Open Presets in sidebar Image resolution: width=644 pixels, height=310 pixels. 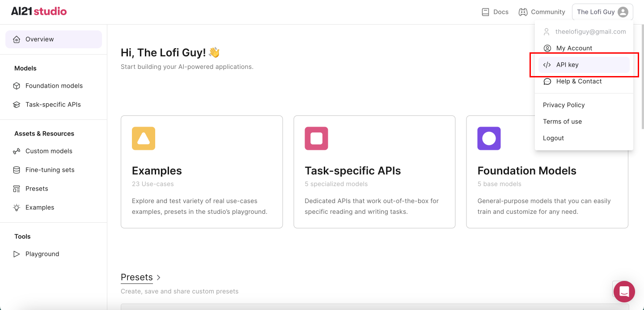coord(54,189)
